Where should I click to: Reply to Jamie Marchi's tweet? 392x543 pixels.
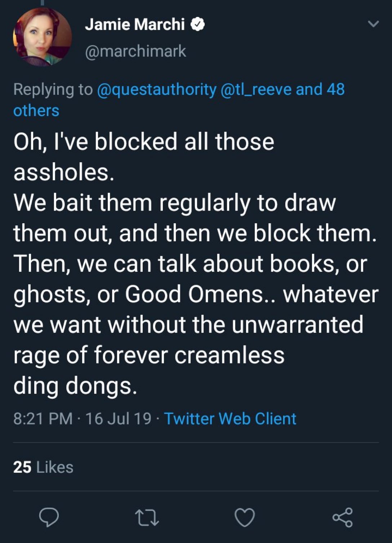pyautogui.click(x=49, y=517)
